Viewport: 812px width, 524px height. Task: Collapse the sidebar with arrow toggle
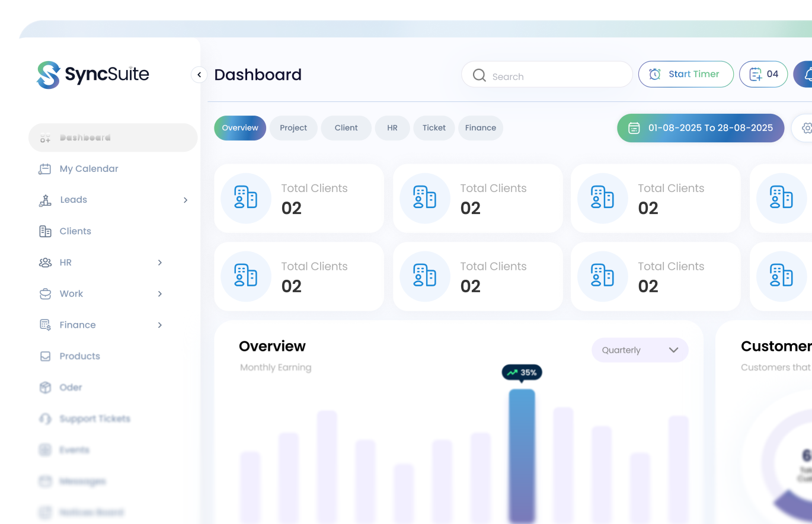tap(199, 75)
